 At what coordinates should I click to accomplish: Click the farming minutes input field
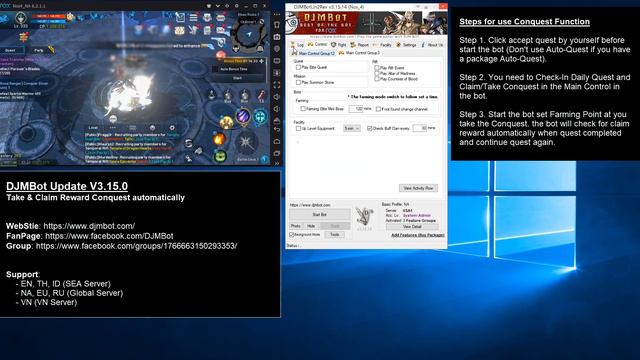(356, 109)
